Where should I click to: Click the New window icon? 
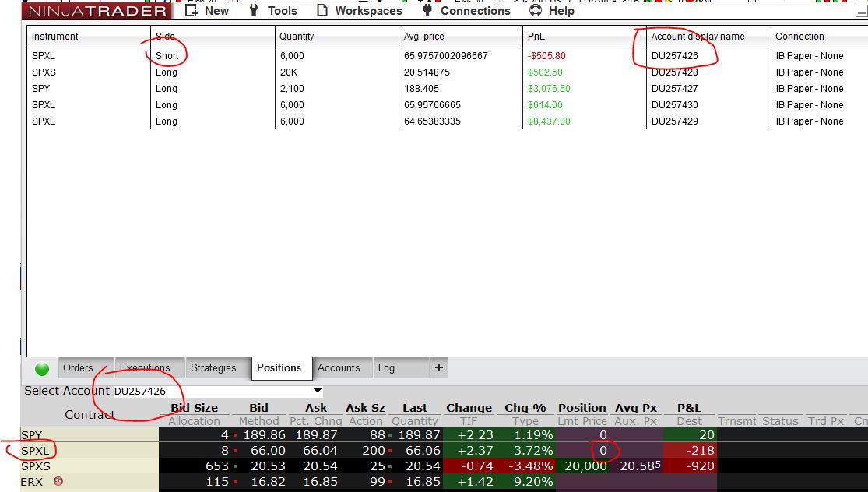[191, 11]
